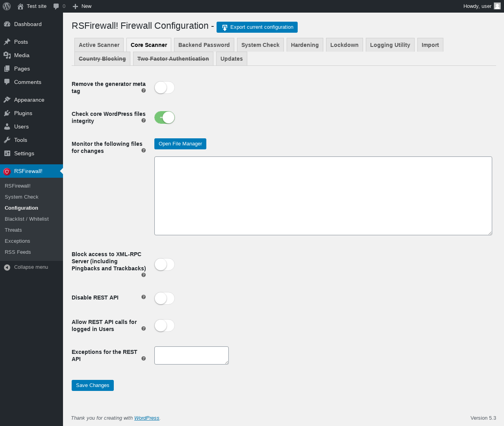This screenshot has width=504, height=426.
Task: Open the Import tab
Action: click(430, 45)
